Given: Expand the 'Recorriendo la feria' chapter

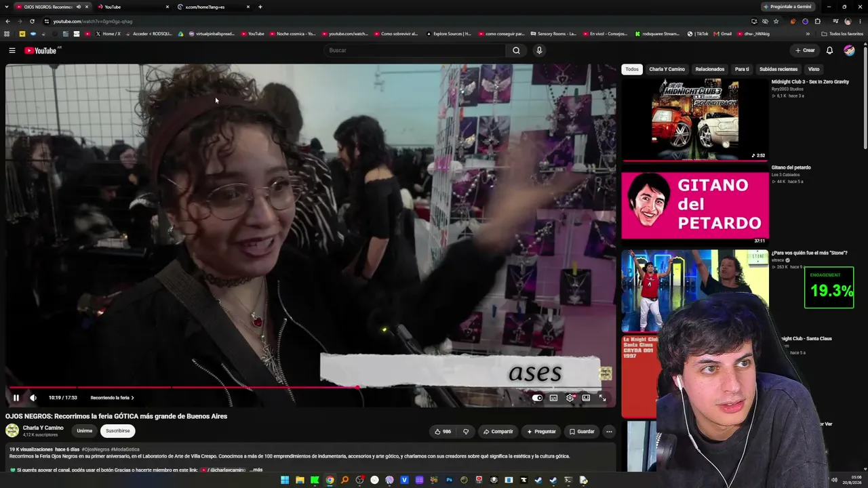Looking at the screenshot, I should click(x=112, y=398).
